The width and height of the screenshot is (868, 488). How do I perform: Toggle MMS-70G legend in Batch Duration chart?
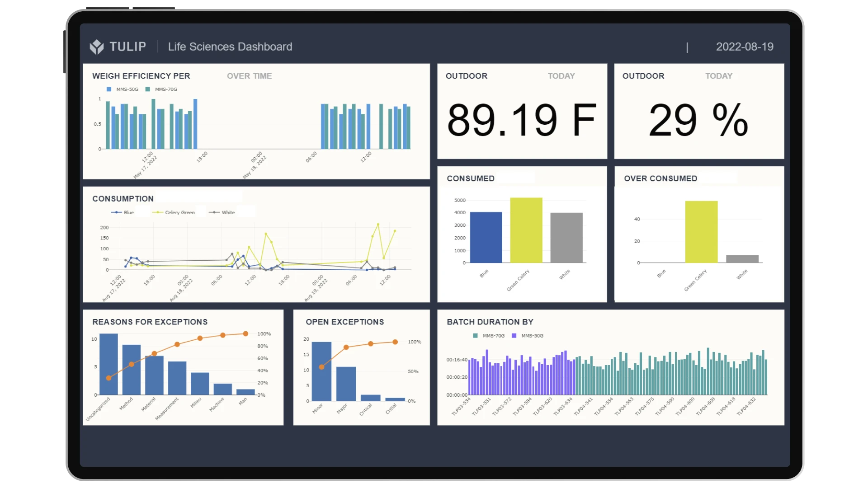489,336
